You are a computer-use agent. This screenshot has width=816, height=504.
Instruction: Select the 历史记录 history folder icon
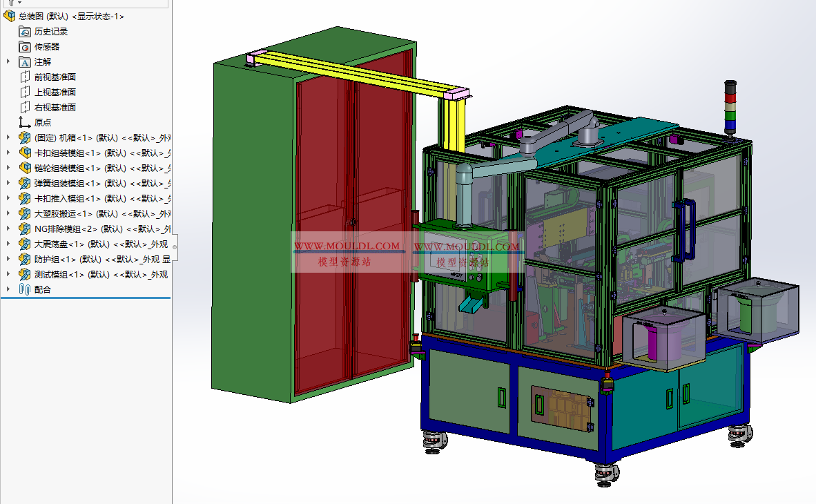coord(25,32)
